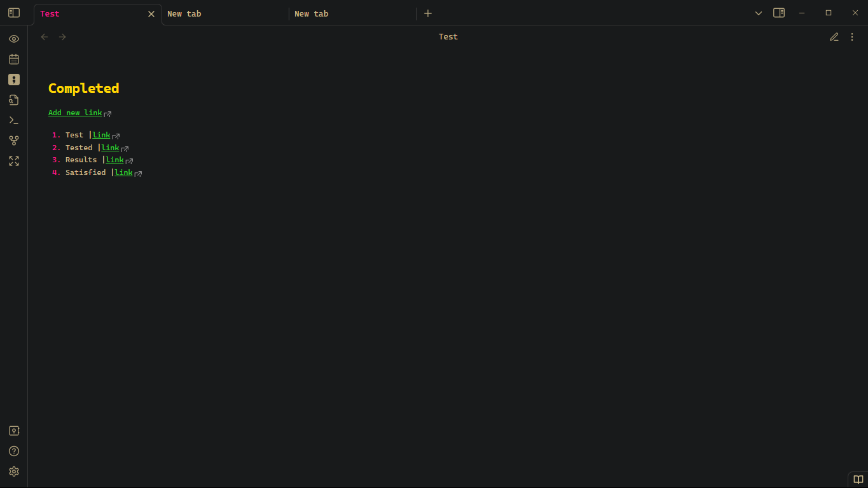
Task: Open the file search icon in ribbon
Action: coord(14,100)
